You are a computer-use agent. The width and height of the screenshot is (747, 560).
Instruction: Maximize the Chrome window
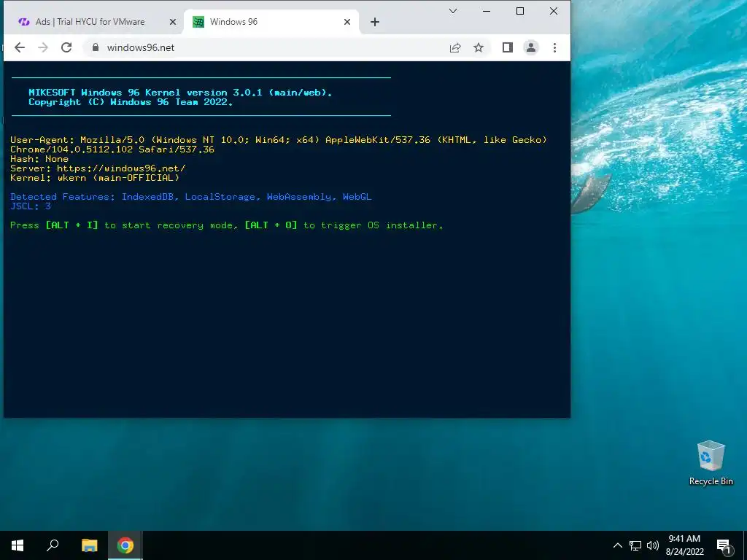(x=519, y=11)
